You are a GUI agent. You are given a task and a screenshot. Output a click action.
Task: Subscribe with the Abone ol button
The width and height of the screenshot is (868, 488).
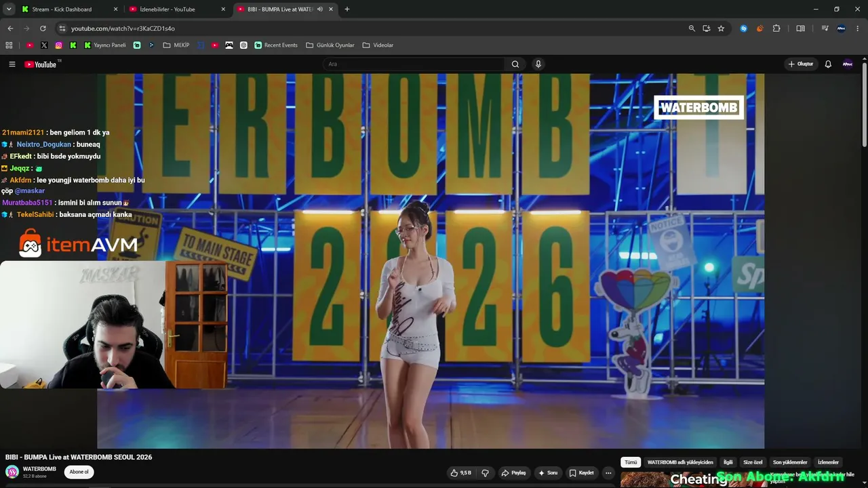coord(79,472)
